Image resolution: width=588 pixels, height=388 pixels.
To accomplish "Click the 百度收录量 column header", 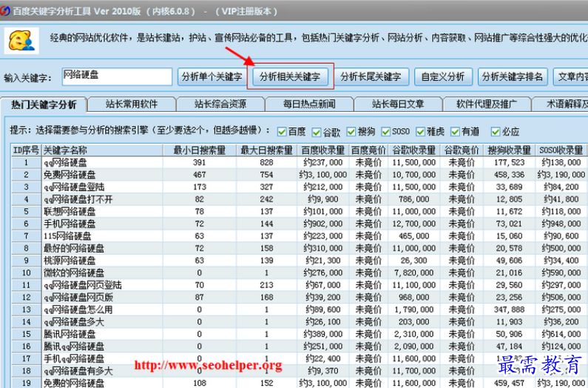I will (323, 150).
